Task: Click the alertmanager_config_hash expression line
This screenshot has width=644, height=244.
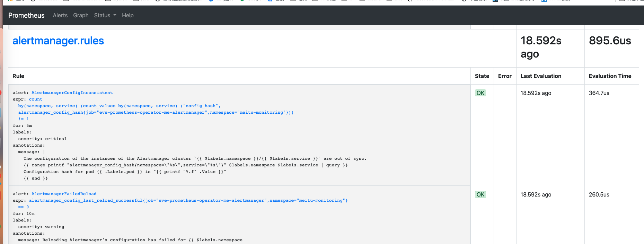Action: tap(156, 112)
